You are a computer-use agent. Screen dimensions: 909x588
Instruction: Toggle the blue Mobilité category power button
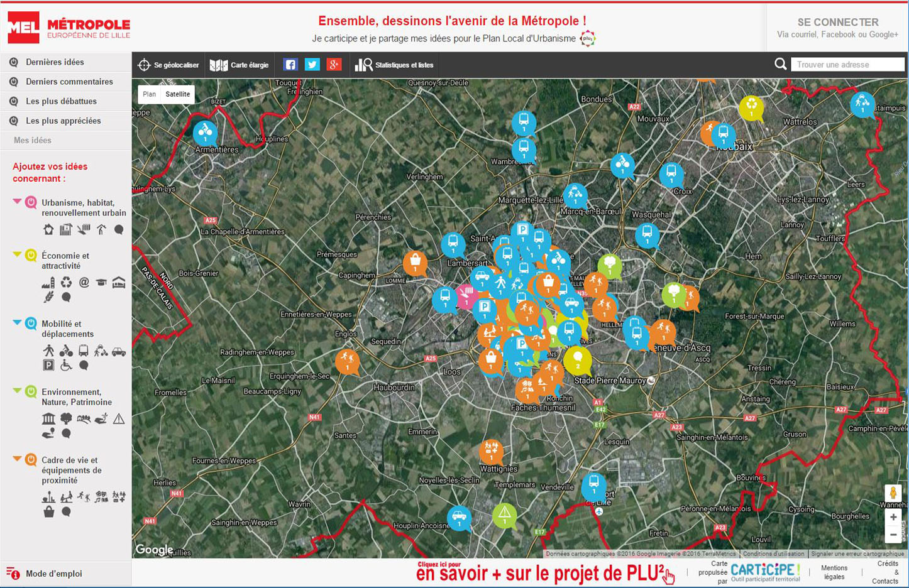coord(31,324)
